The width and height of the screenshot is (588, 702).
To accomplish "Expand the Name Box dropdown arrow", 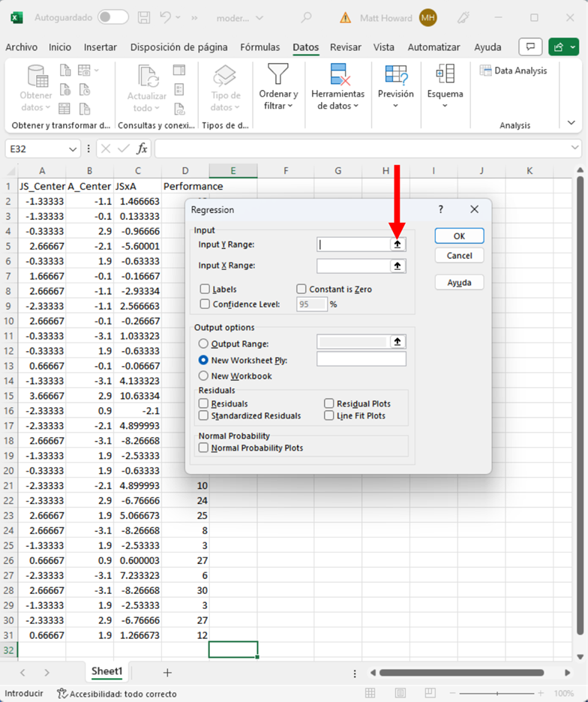I will tap(72, 148).
